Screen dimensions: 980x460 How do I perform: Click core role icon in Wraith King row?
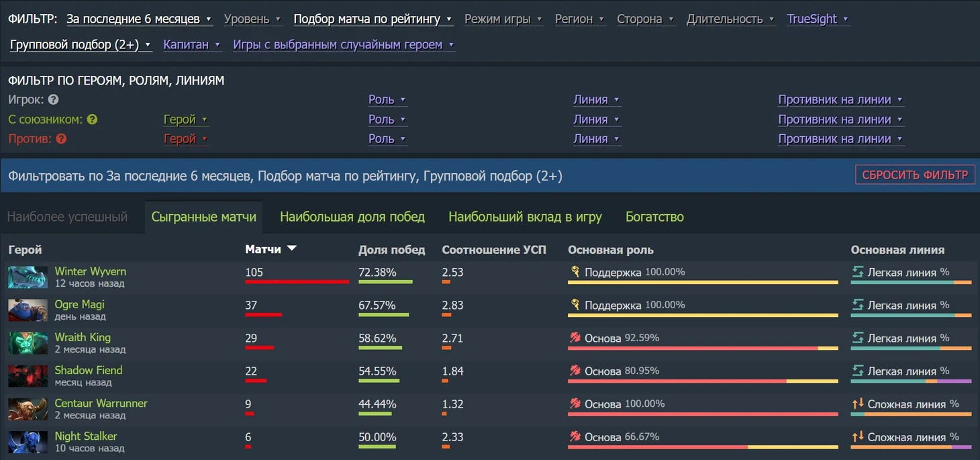[x=575, y=338]
